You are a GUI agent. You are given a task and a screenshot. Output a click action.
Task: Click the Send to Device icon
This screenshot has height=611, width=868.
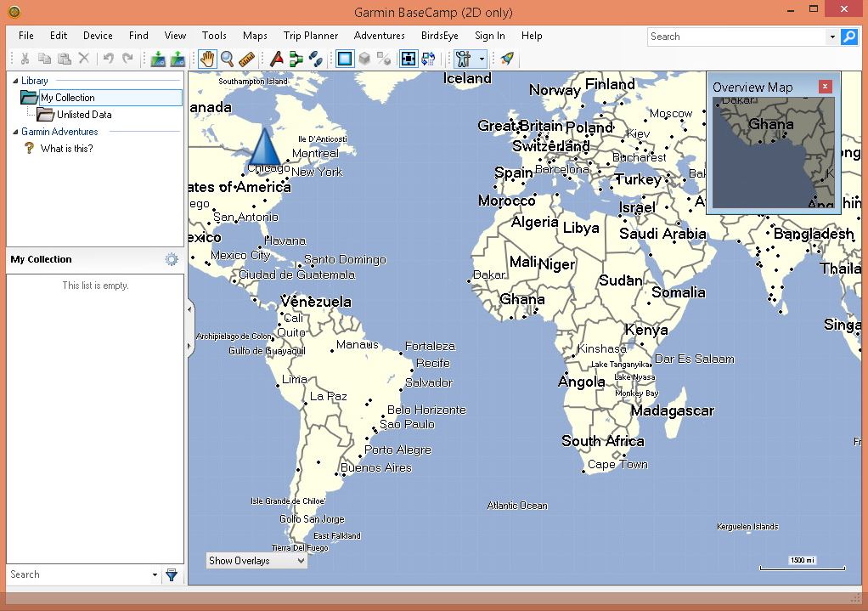coord(178,58)
